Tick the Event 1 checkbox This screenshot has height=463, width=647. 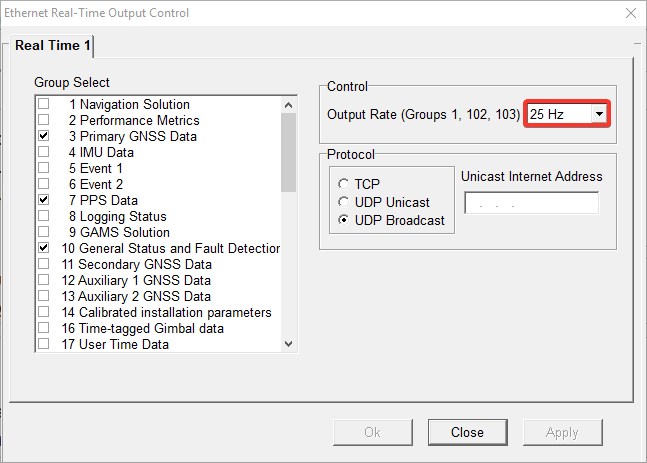44,168
